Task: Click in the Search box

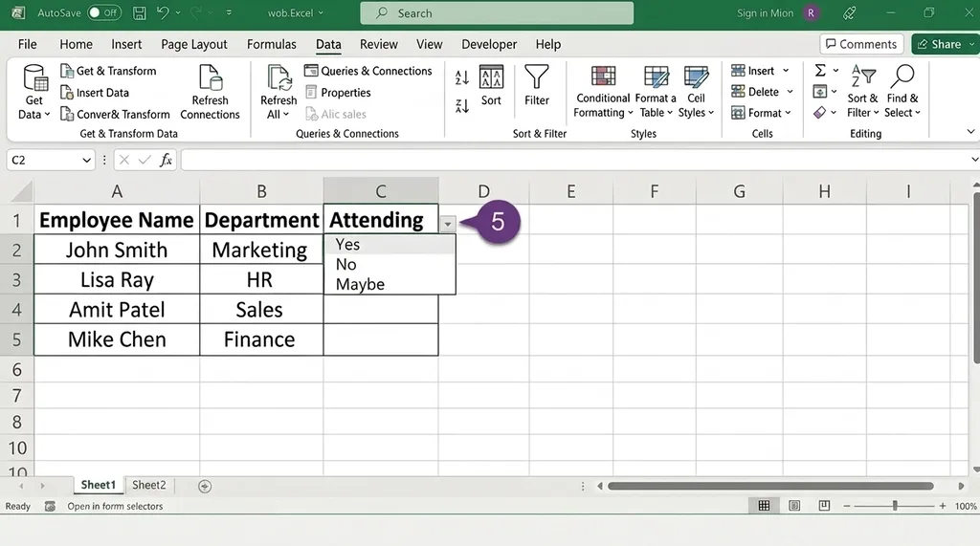Action: pyautogui.click(x=497, y=13)
